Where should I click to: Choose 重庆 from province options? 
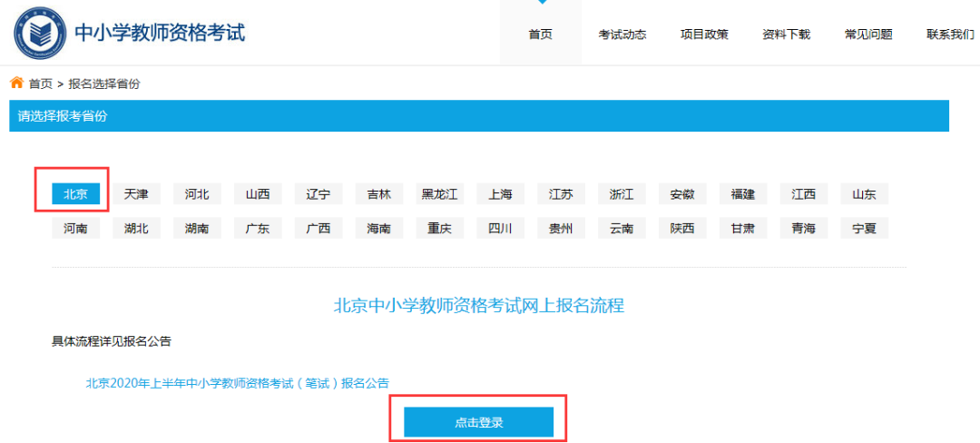coord(440,229)
